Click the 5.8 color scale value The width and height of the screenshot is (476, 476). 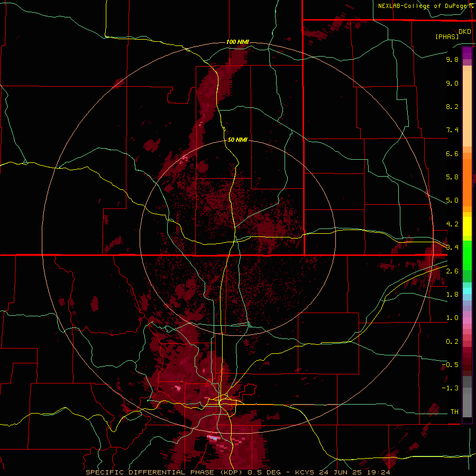(x=452, y=177)
